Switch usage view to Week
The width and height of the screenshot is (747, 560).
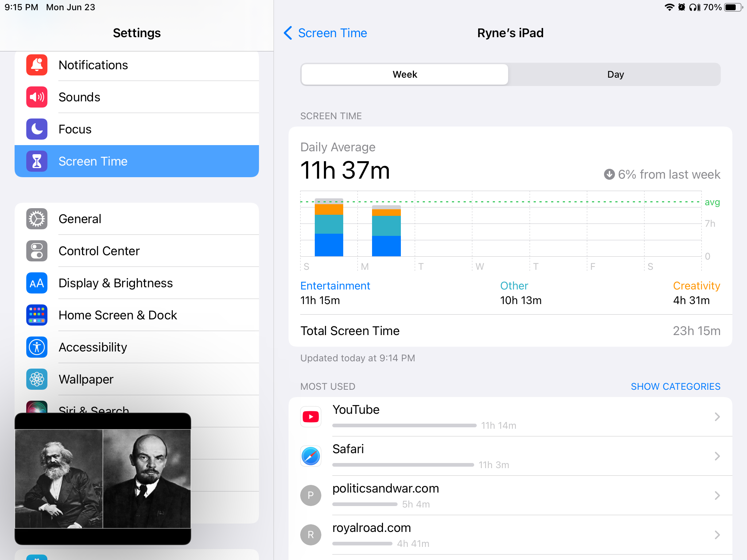[x=405, y=75]
